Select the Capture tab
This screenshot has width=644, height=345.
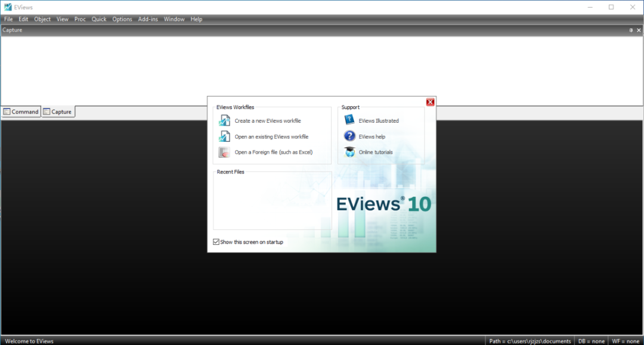[58, 111]
